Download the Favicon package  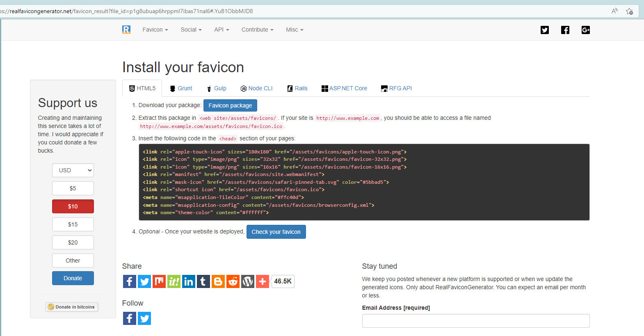point(230,105)
